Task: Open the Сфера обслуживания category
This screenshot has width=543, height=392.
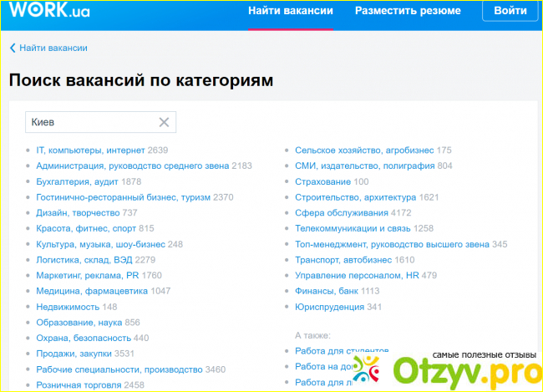Action: pos(343,213)
